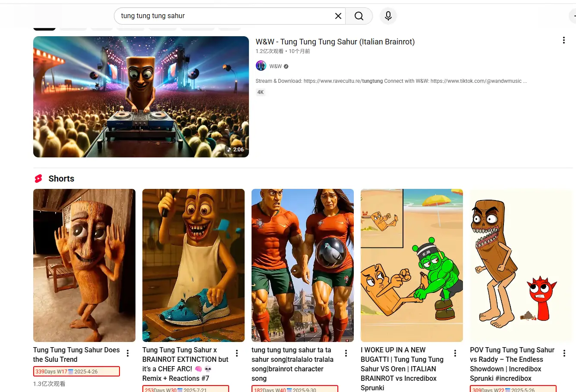The image size is (576, 392).
Task: Click the 2:06 duration label on the thumbnail
Action: click(x=235, y=150)
